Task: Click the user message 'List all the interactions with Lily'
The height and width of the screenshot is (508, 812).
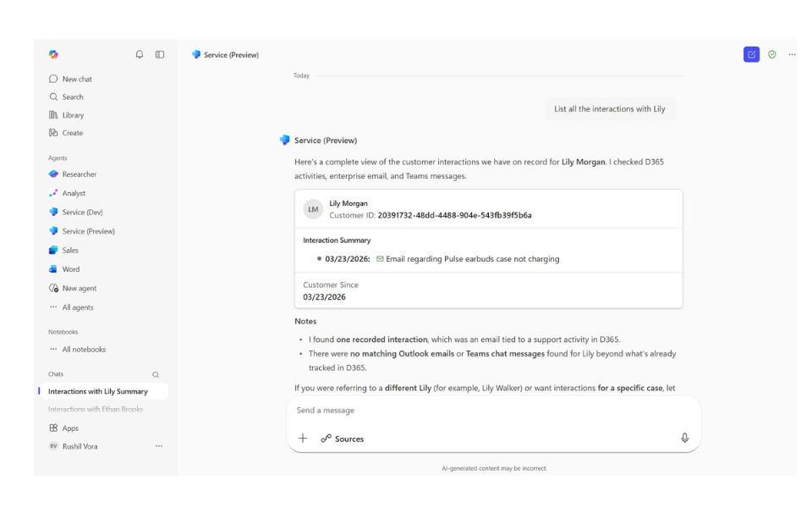Action: (610, 109)
